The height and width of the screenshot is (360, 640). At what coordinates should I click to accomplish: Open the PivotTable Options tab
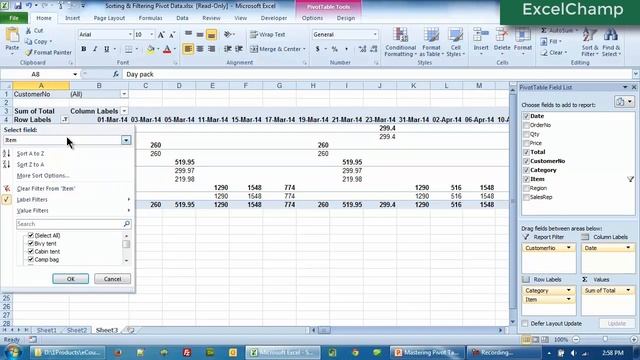pos(312,18)
